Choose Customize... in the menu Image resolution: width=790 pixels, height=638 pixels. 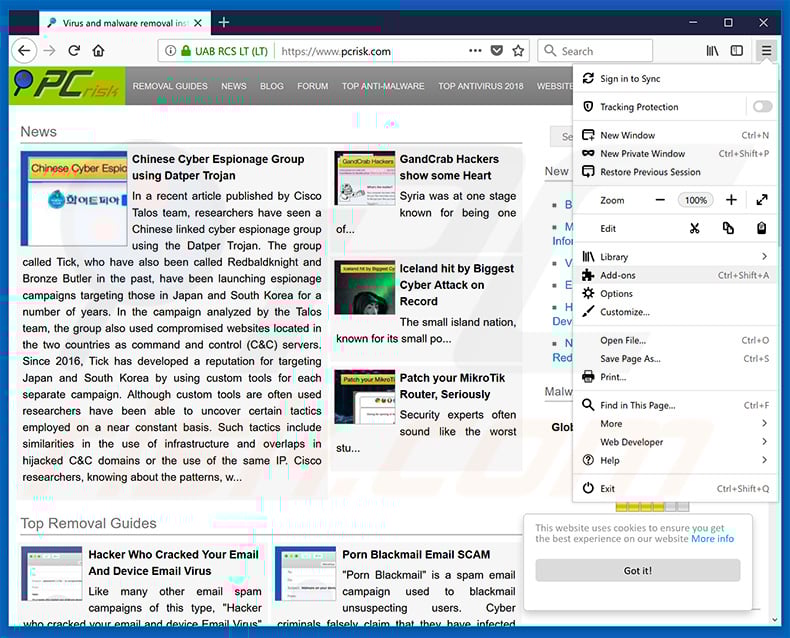(676, 311)
